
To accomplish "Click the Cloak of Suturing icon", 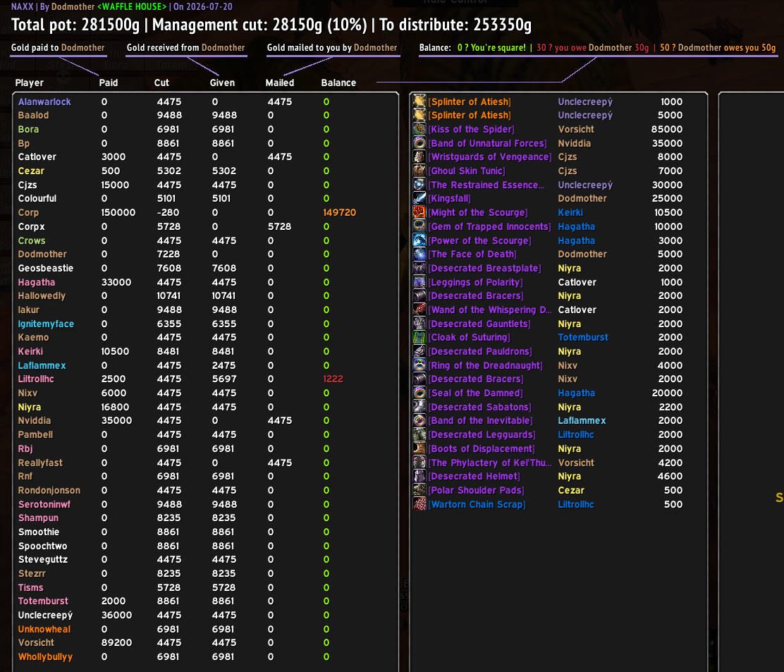I will pos(419,338).
